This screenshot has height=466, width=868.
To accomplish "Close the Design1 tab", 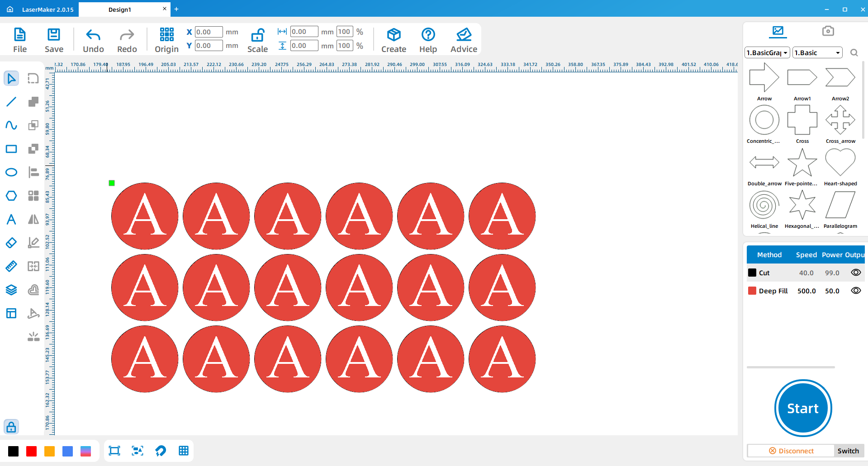I will click(165, 9).
